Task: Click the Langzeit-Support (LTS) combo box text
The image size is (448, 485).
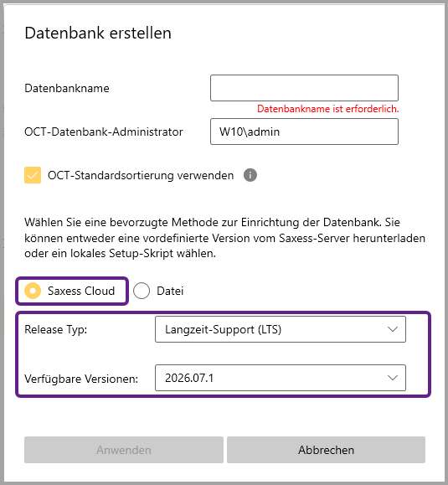Action: click(224, 329)
